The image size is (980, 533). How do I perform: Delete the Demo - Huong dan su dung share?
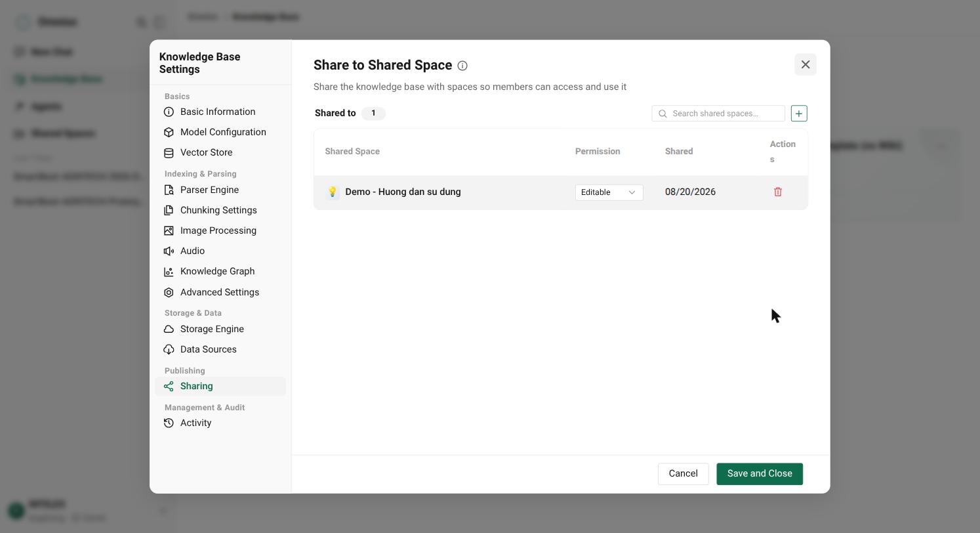click(x=778, y=192)
